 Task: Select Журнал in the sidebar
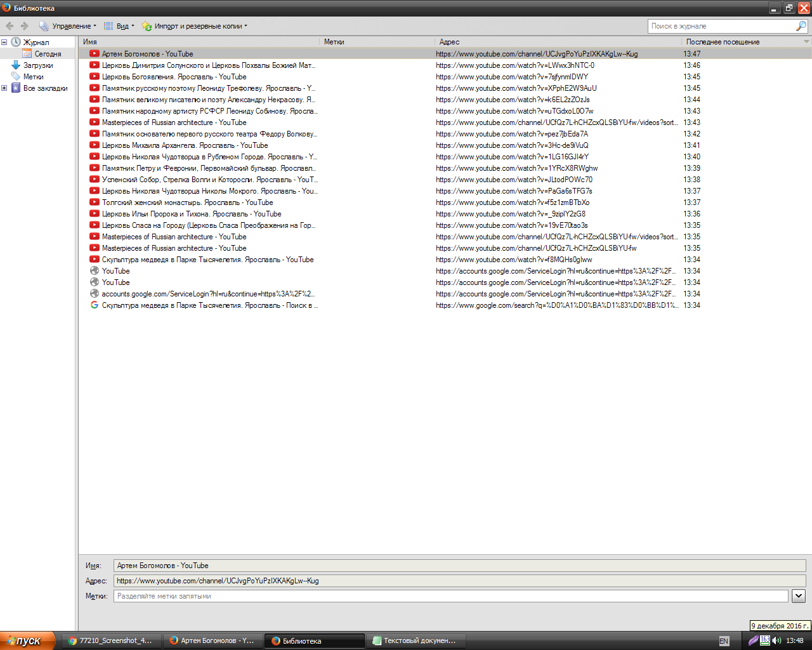point(36,43)
